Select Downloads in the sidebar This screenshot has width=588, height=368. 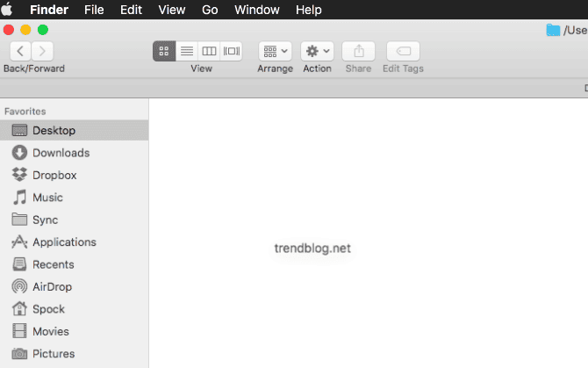point(61,153)
